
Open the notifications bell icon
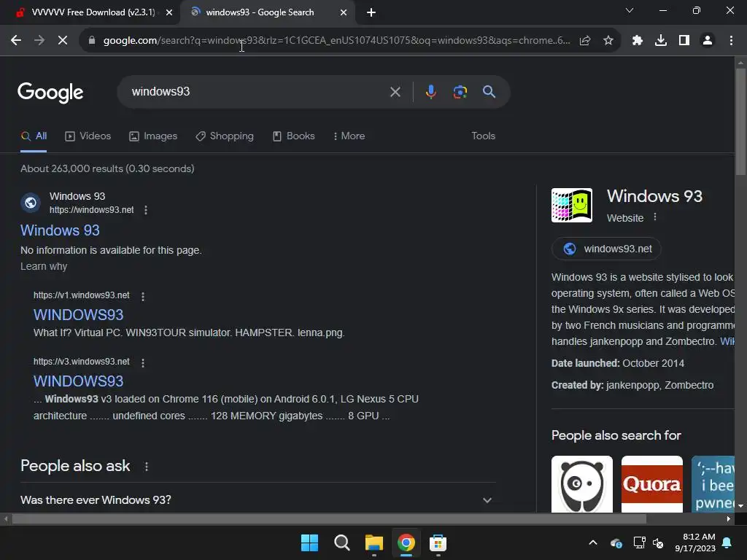727,542
